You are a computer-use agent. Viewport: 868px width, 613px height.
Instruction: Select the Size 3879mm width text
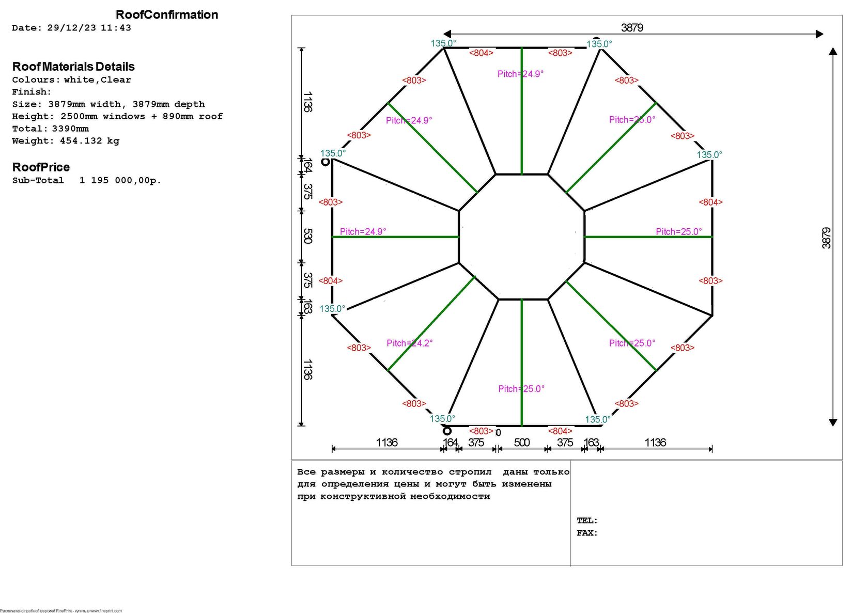click(109, 104)
